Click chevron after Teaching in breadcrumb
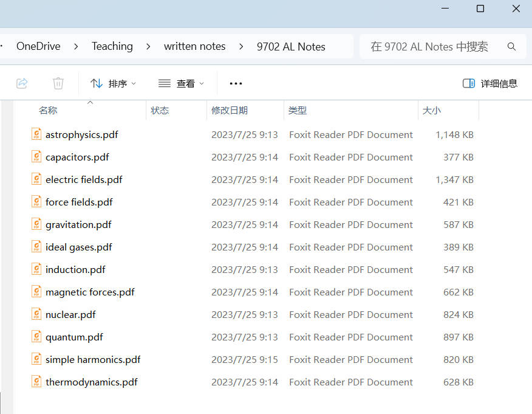532x414 pixels. point(149,47)
